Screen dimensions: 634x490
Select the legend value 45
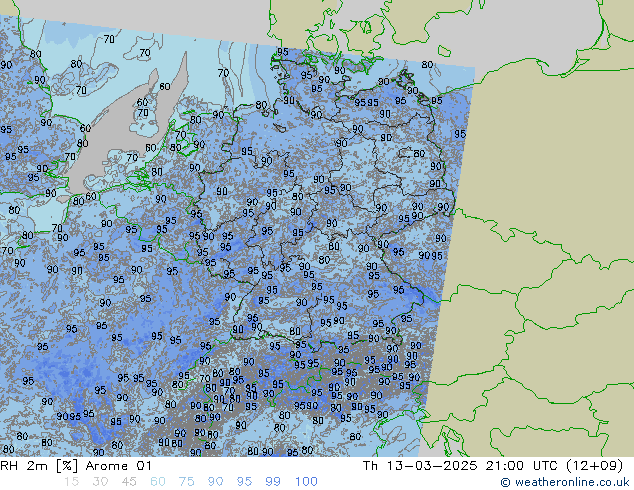pyautogui.click(x=129, y=482)
